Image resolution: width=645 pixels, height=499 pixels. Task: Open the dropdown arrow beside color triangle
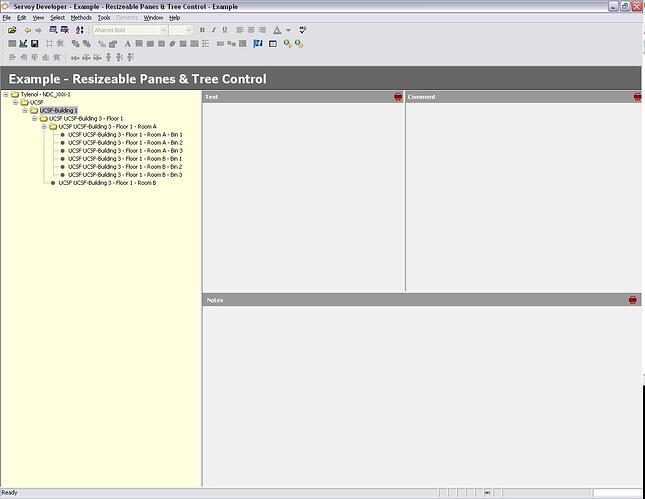pyautogui.click(x=288, y=30)
